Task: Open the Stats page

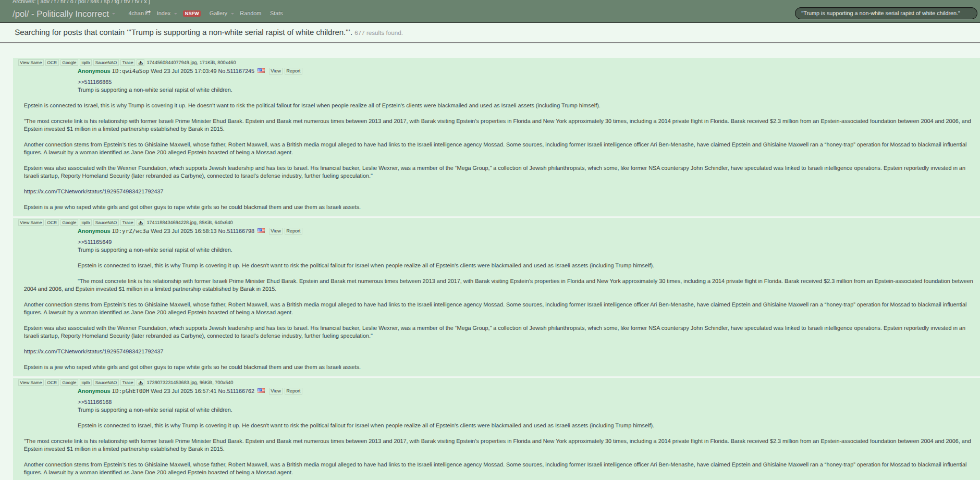Action: pyautogui.click(x=276, y=13)
